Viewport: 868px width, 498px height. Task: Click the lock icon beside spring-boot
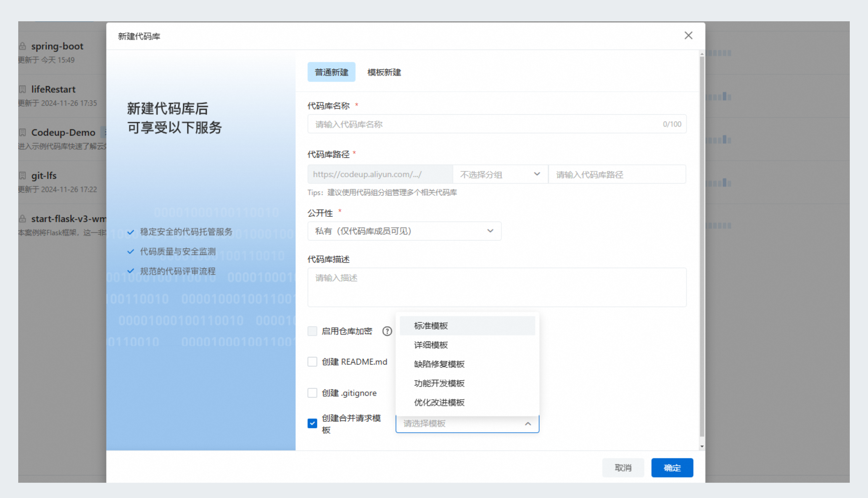point(22,46)
